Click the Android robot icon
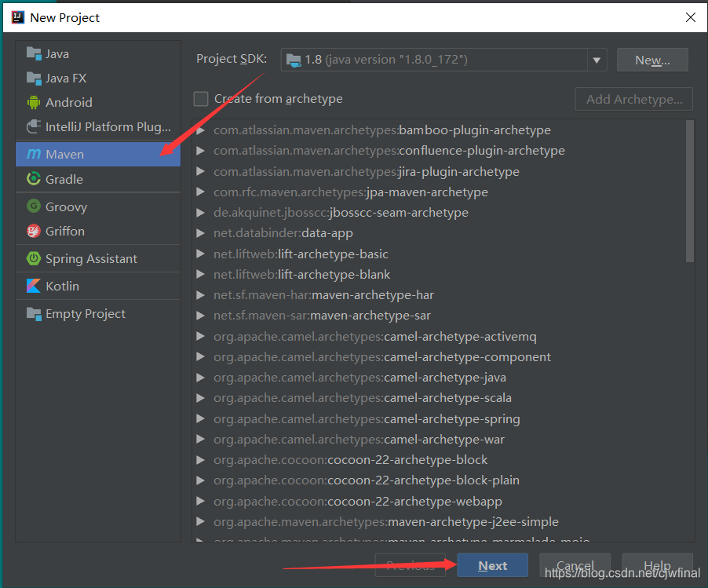Screen dimensions: 708x588 tap(34, 103)
